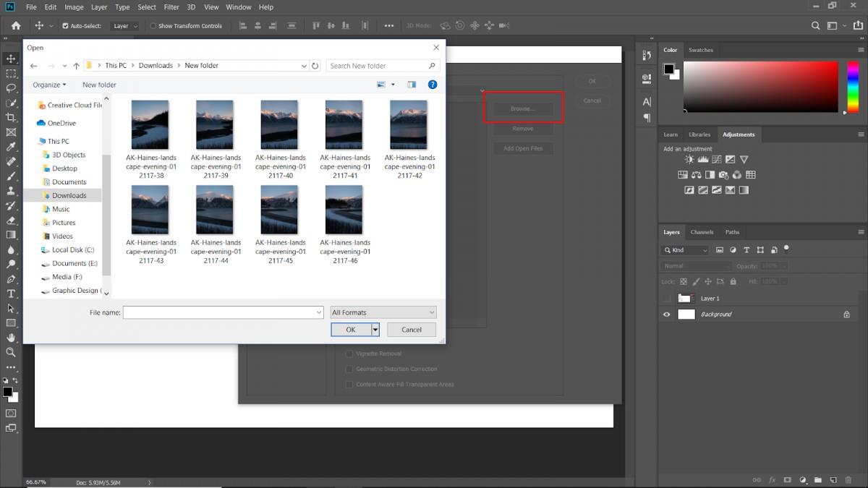The height and width of the screenshot is (488, 868).
Task: Enable Show Transform Controls checkbox
Action: (x=153, y=26)
